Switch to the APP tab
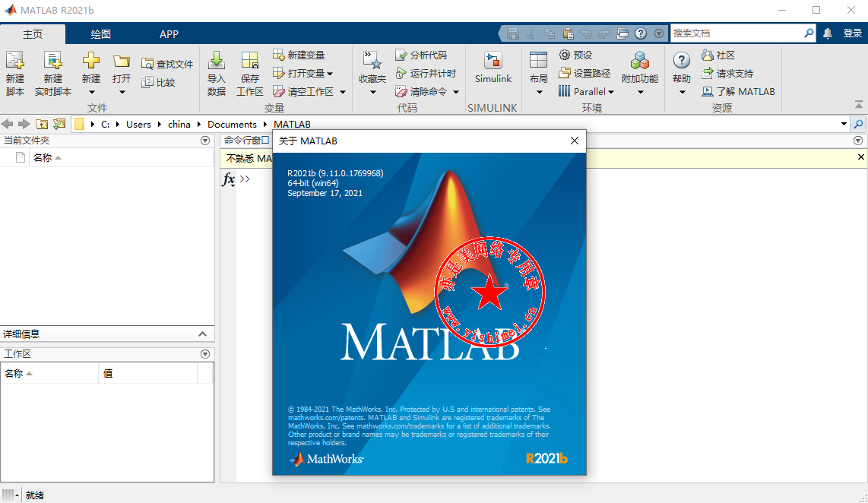The image size is (868, 503). tap(169, 33)
